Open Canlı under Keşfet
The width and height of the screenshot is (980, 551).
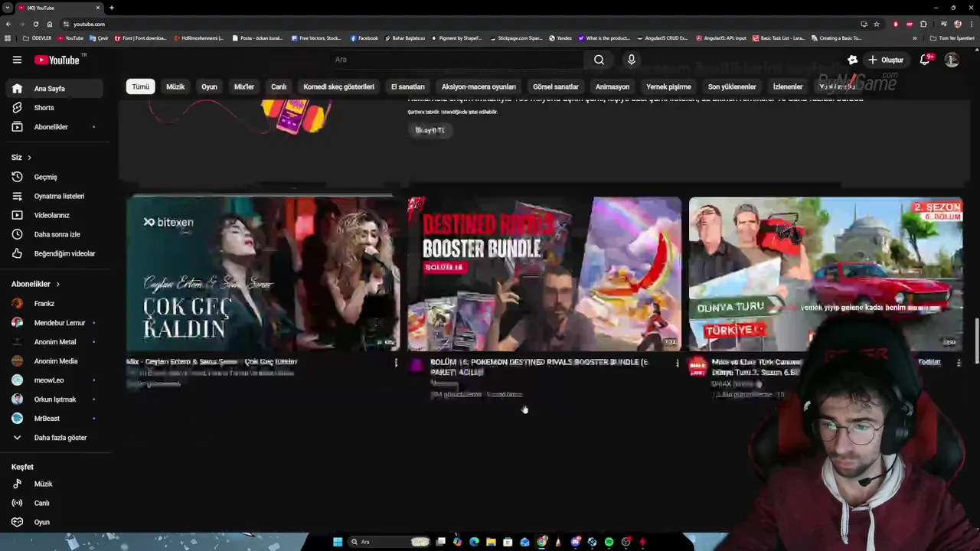point(54,503)
